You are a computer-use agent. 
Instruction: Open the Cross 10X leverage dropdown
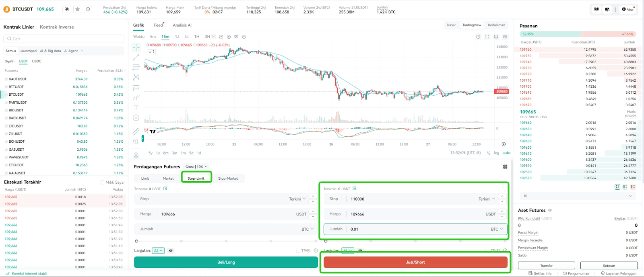point(196,166)
